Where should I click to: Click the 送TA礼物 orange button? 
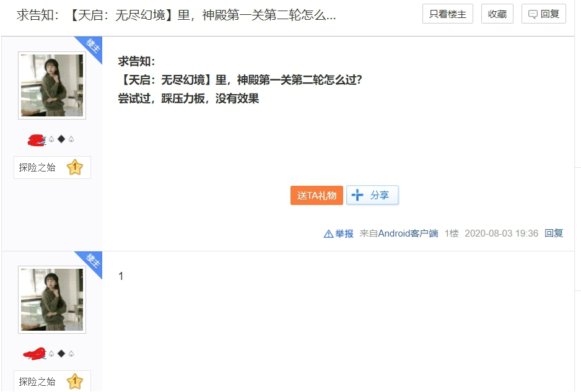click(317, 195)
